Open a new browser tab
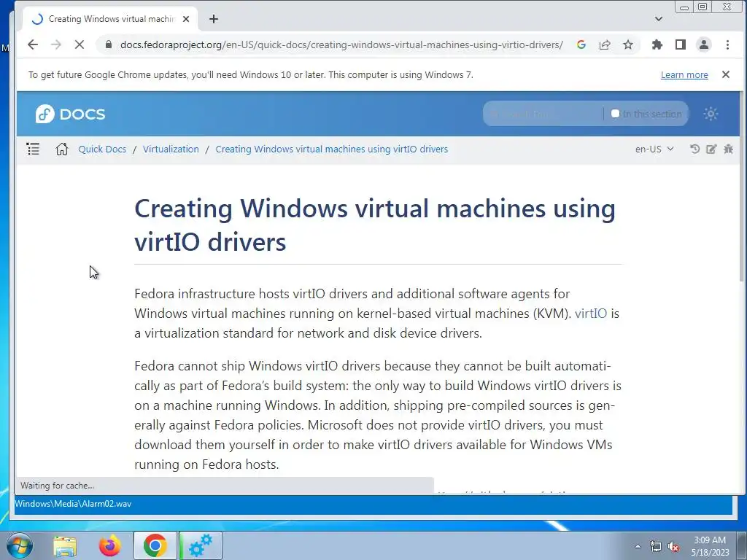This screenshot has width=747, height=560. 214,19
